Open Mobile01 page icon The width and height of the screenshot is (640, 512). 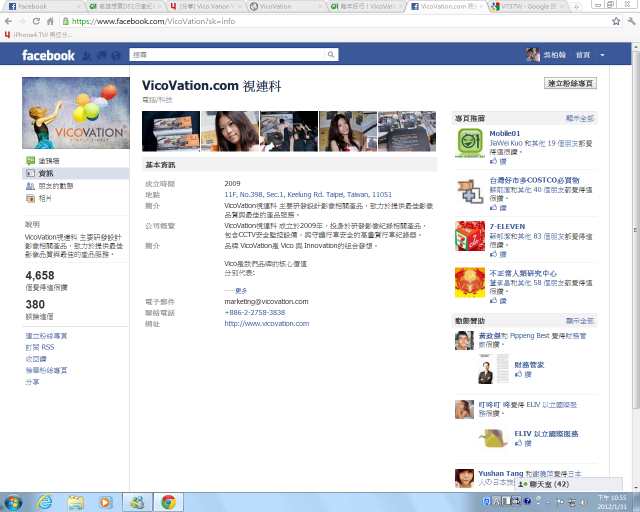pyautogui.click(x=470, y=143)
